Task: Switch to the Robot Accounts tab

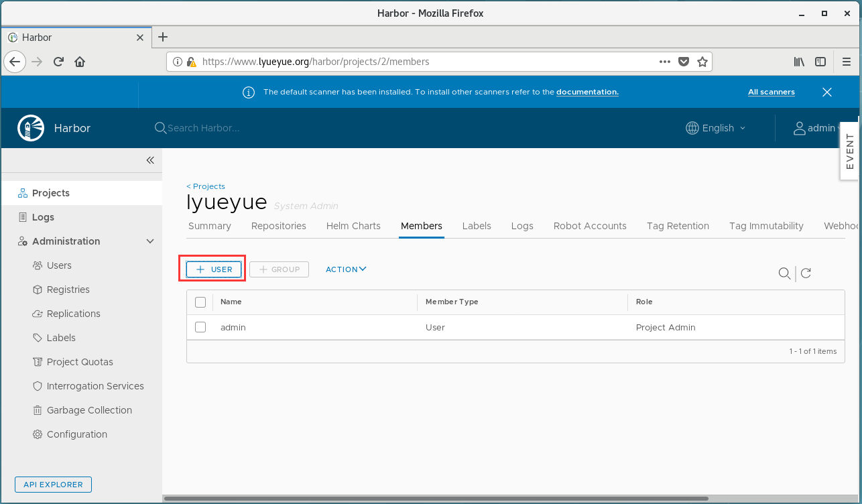Action: [590, 226]
